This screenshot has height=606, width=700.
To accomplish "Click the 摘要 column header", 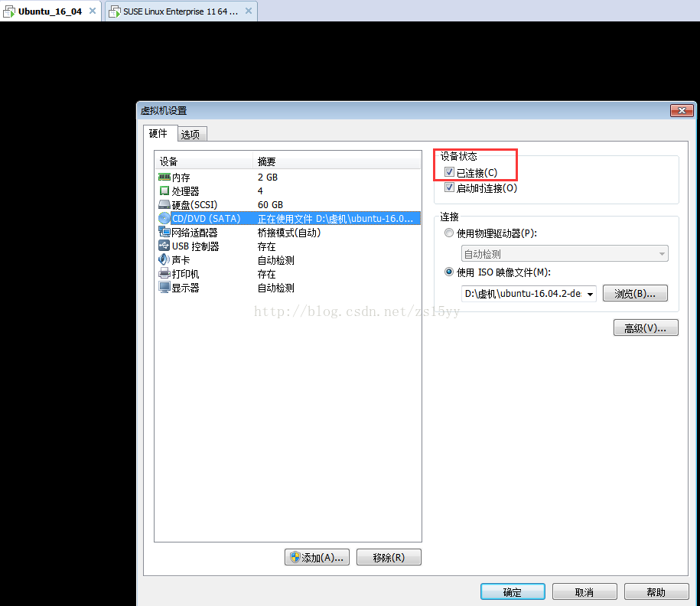I will click(337, 161).
